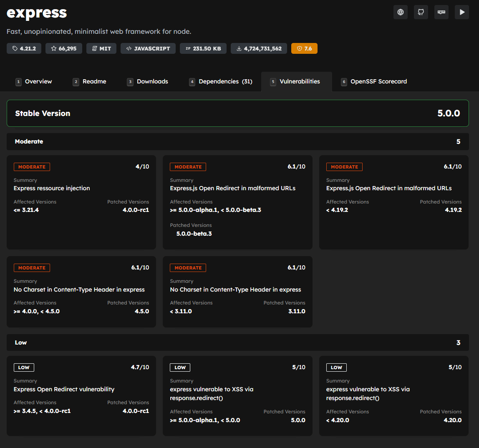Screen dimensions: 479x448
Task: Click the play button icon
Action: [461, 12]
